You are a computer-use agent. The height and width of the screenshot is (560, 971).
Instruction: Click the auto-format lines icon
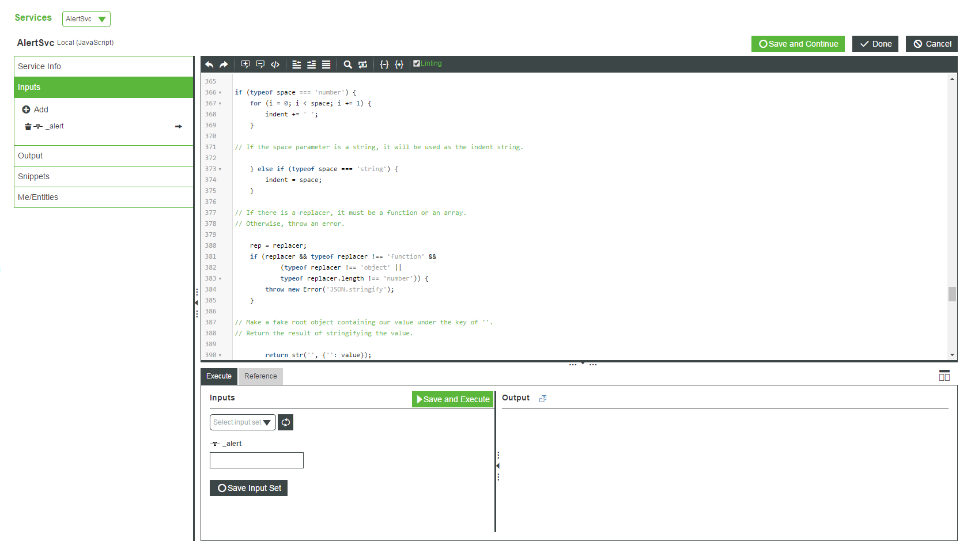point(326,65)
